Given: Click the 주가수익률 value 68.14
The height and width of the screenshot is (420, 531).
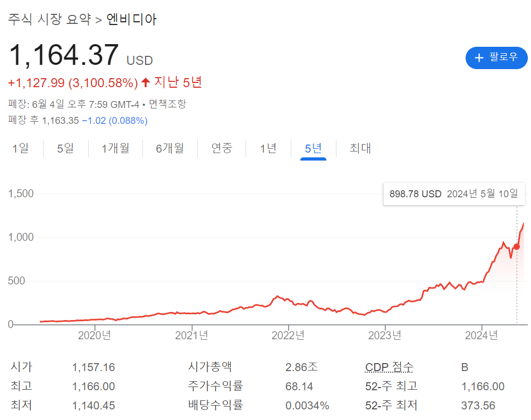Looking at the screenshot, I should (x=299, y=387).
